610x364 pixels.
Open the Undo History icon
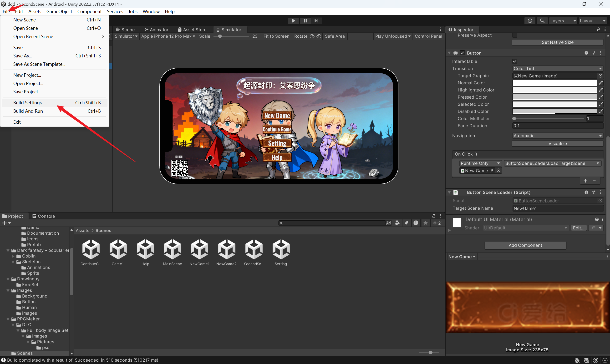pos(530,21)
